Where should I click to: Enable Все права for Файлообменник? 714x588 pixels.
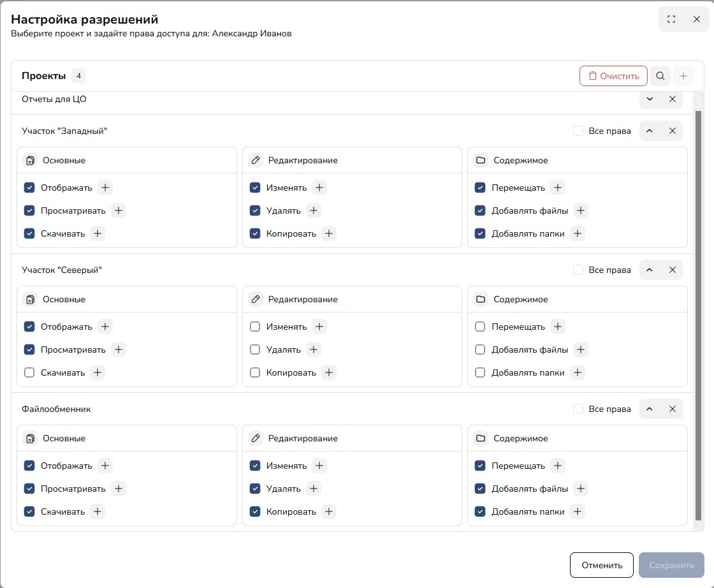click(578, 409)
